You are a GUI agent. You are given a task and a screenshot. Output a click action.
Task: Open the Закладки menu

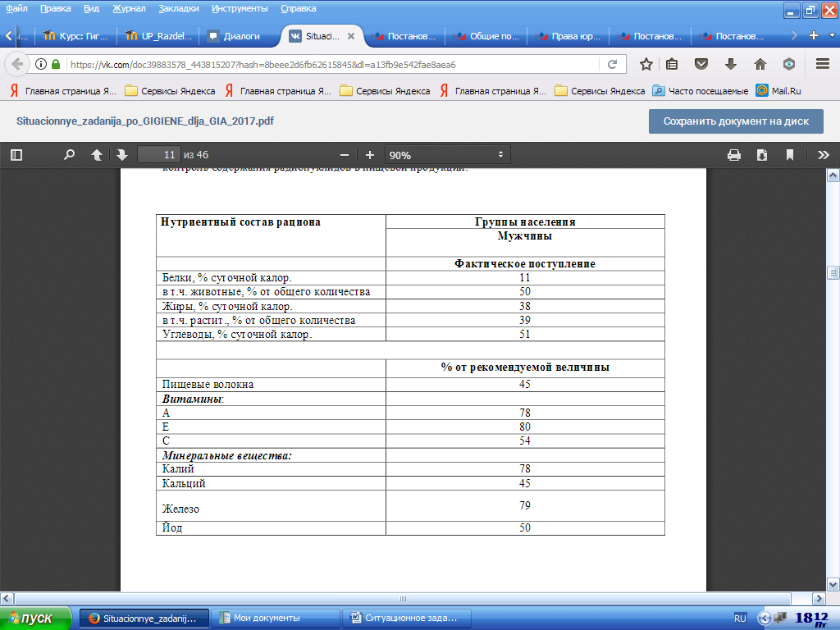pyautogui.click(x=178, y=8)
